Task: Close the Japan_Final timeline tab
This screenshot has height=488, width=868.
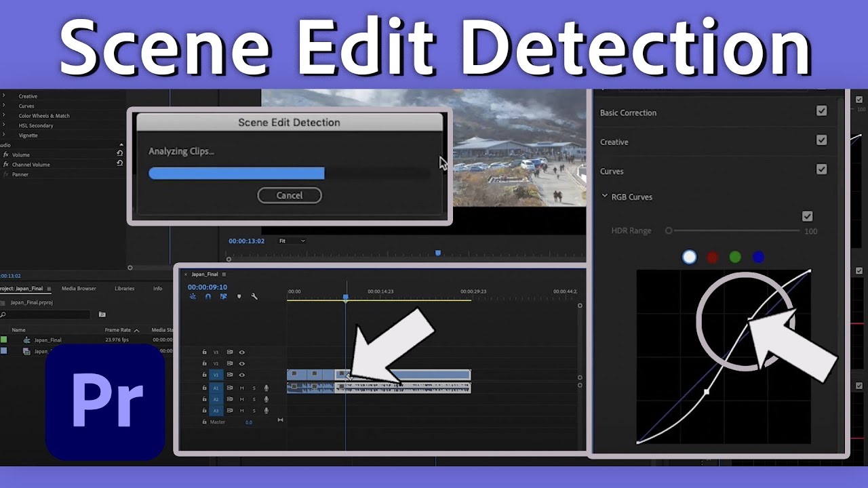Action: (x=186, y=274)
